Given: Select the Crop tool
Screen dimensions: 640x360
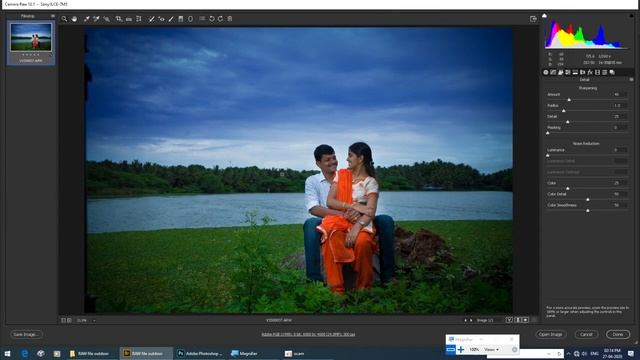Looking at the screenshot, I should tap(118, 19).
